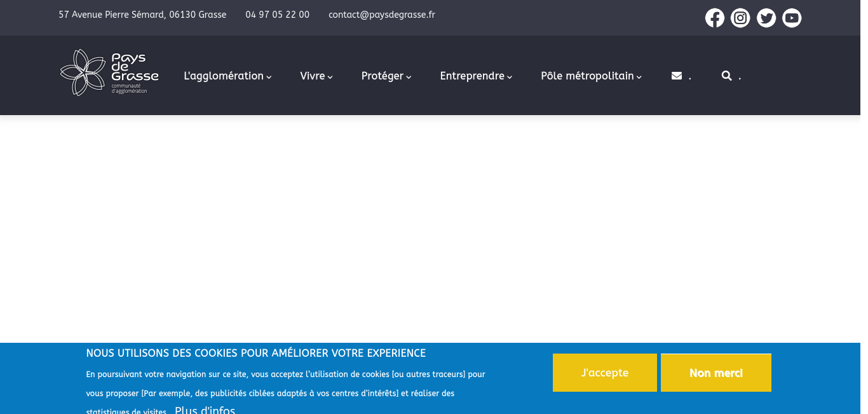Open the Entreprendre menu item
The width and height of the screenshot is (868, 414).
476,76
